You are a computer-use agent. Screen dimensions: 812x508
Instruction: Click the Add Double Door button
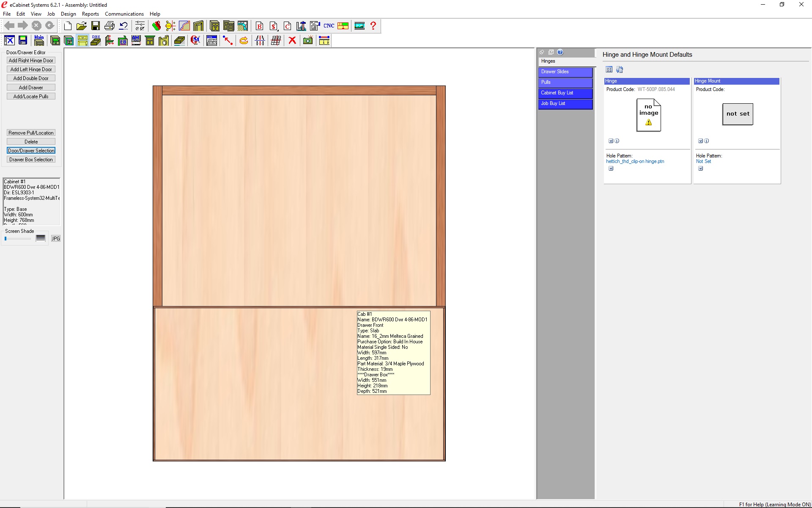click(x=31, y=78)
